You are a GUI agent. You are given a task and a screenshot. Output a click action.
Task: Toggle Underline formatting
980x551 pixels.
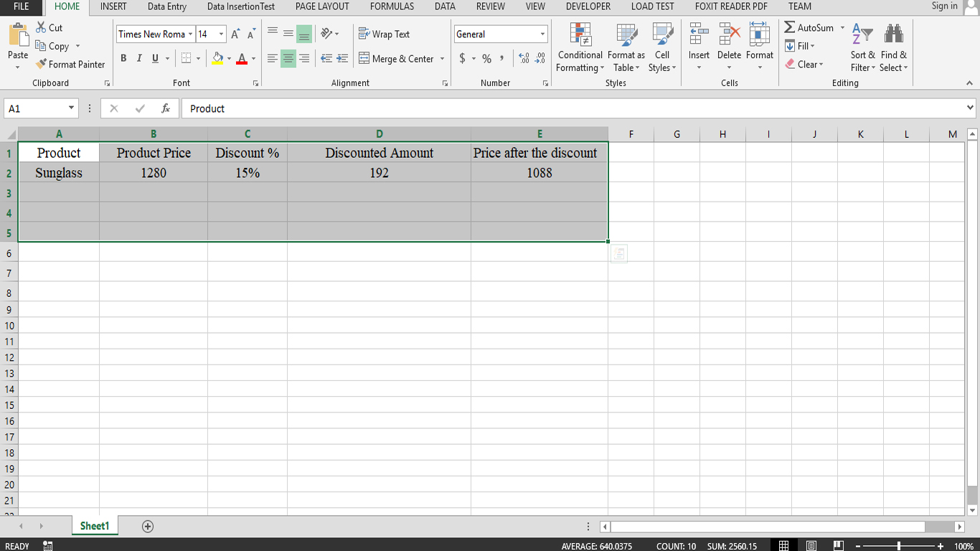pyautogui.click(x=155, y=58)
